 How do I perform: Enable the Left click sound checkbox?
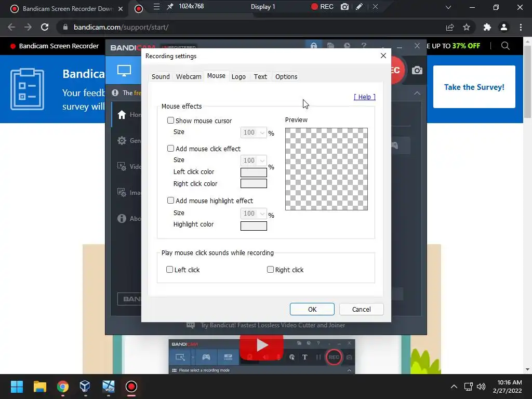pos(170,270)
